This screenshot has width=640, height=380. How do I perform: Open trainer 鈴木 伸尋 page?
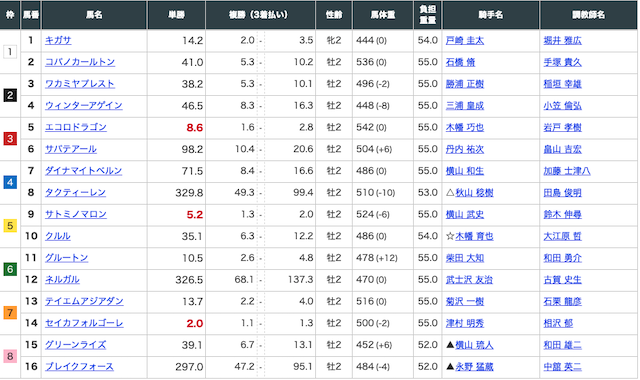tap(562, 214)
